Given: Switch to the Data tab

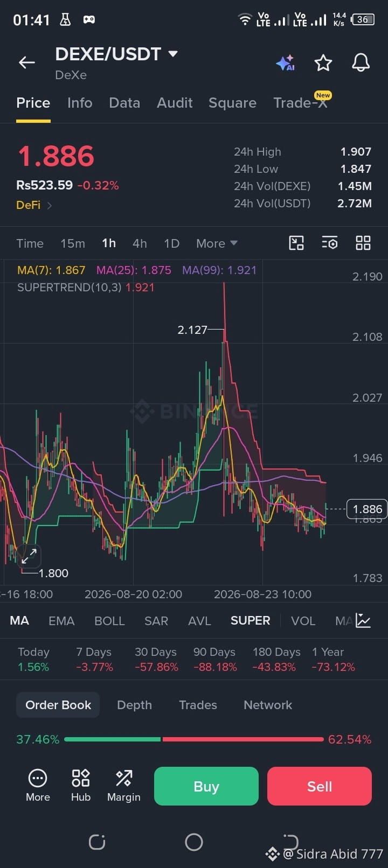Looking at the screenshot, I should (124, 103).
